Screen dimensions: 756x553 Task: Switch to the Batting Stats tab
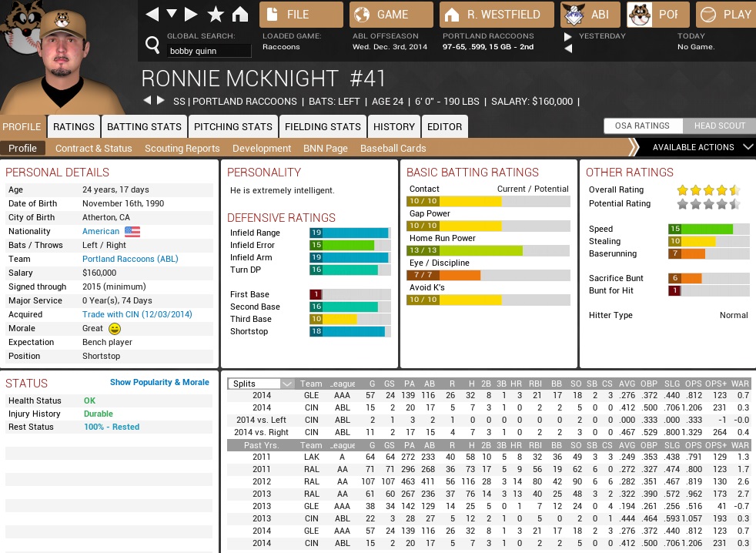pos(144,126)
